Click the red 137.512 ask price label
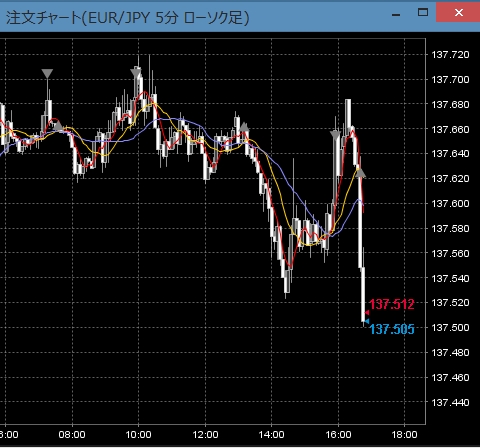Screen dimensions: 480x448 click(x=392, y=304)
